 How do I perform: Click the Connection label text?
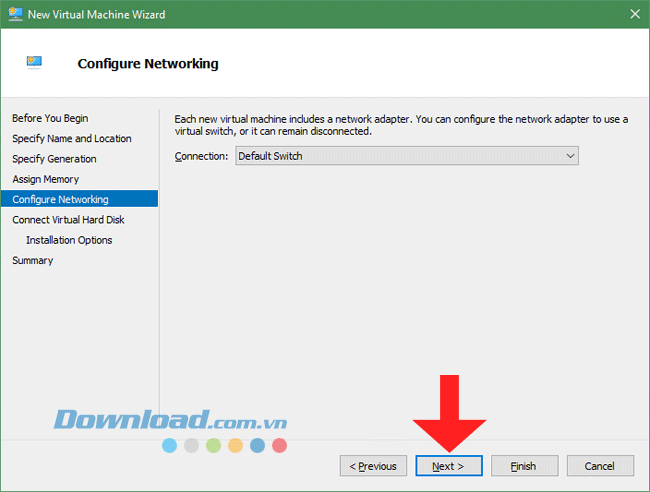pos(201,156)
